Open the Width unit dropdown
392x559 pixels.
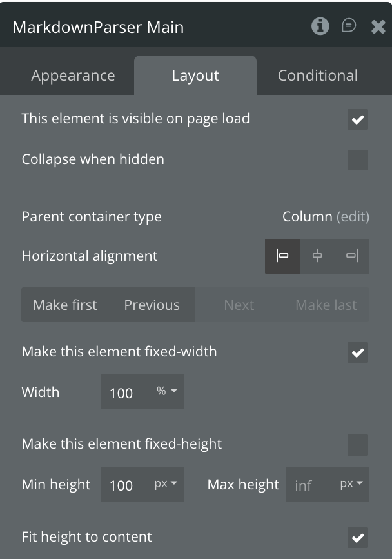167,392
